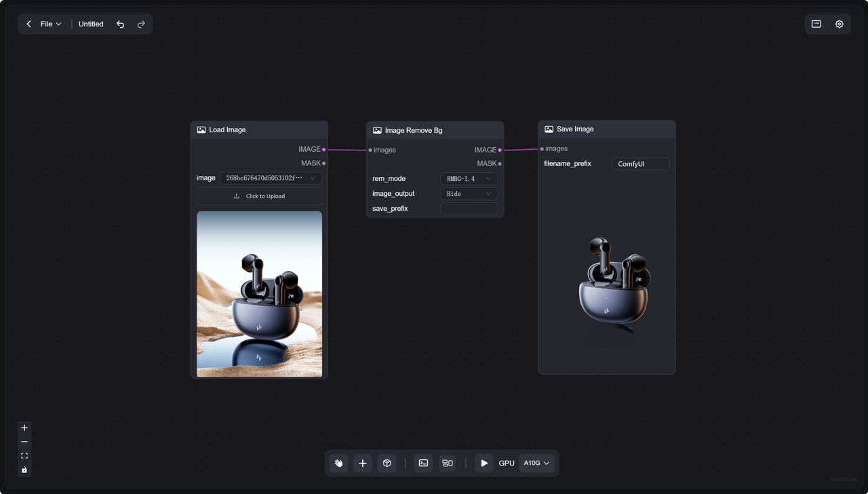Click the Save Image images input port
Image resolution: width=868 pixels, height=494 pixels.
(542, 148)
